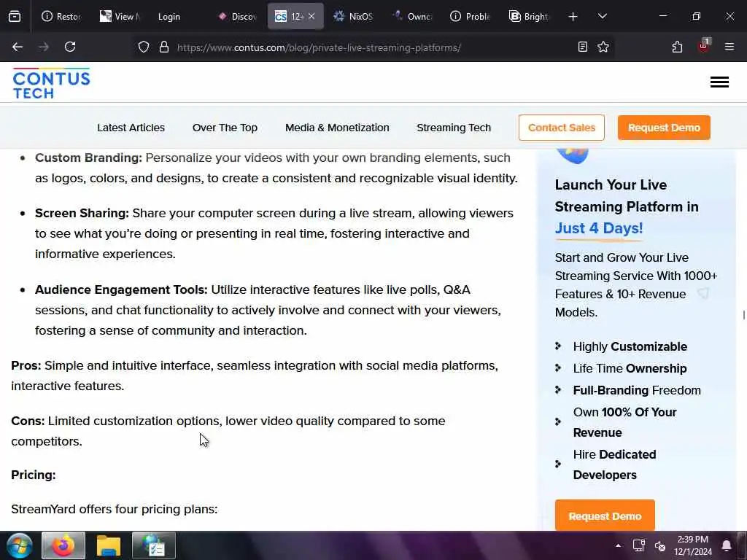Click Audience Engagement Tools bold text
The height and width of the screenshot is (560, 747).
point(121,289)
